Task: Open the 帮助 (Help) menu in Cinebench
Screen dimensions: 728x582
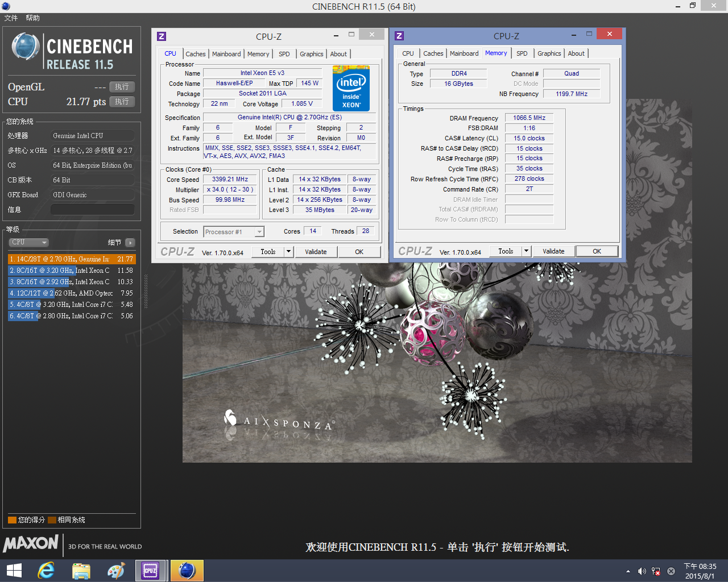Action: click(33, 18)
